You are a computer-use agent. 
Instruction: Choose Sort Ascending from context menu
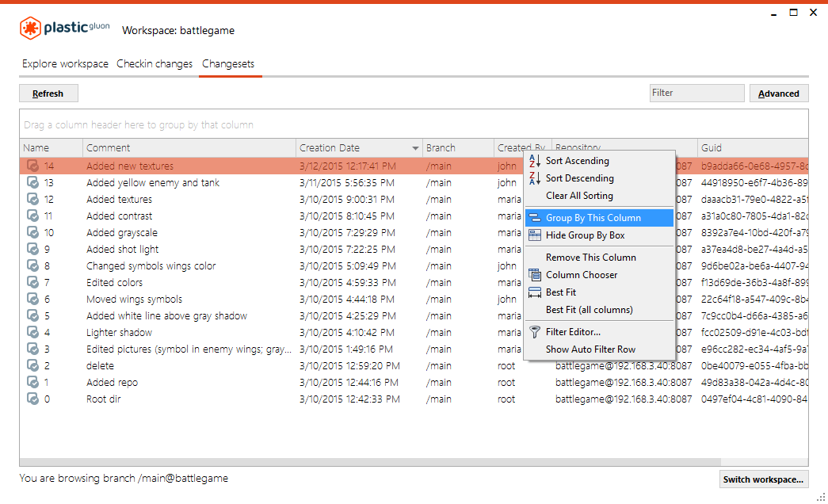tap(599, 161)
